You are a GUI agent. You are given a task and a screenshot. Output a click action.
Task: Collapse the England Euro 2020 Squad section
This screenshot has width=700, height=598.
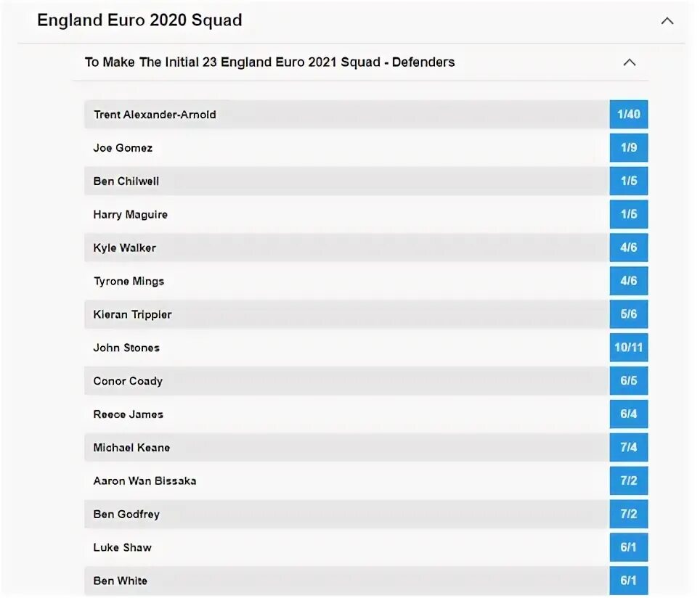(667, 21)
